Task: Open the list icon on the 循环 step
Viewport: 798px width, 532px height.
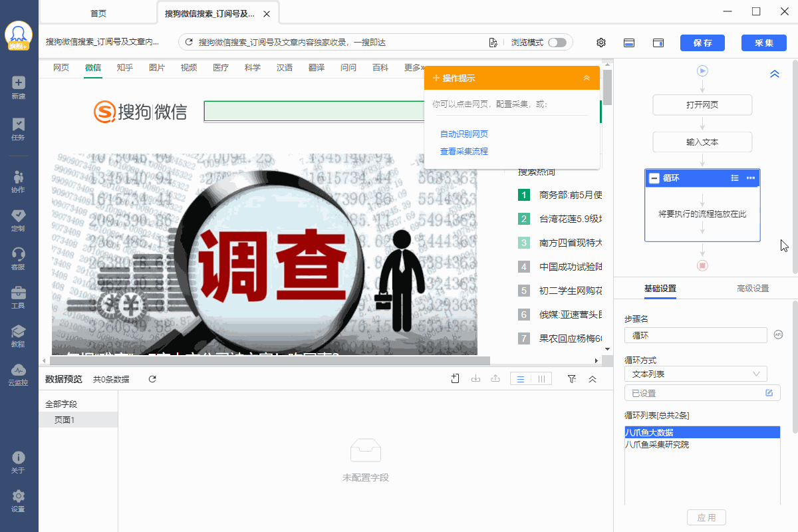Action: 735,178
